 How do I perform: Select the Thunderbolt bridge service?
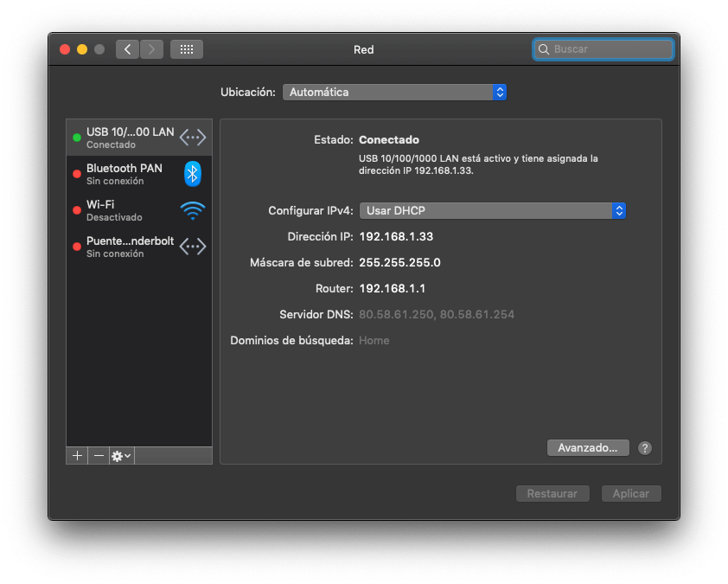pyautogui.click(x=130, y=247)
